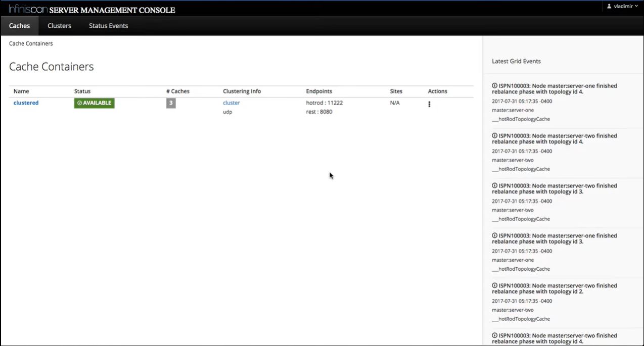This screenshot has width=644, height=346.
Task: Click the Sites column header
Action: [396, 91]
